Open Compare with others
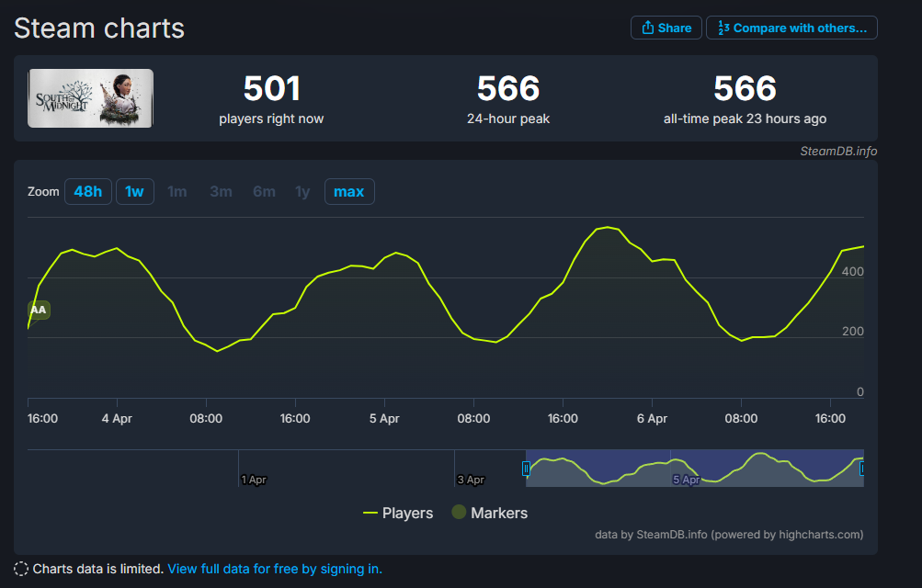Screen dimensions: 922x588 pos(791,28)
